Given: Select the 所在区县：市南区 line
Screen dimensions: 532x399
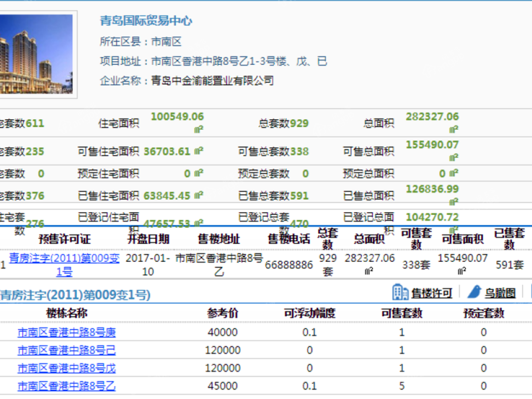Looking at the screenshot, I should [x=141, y=42].
